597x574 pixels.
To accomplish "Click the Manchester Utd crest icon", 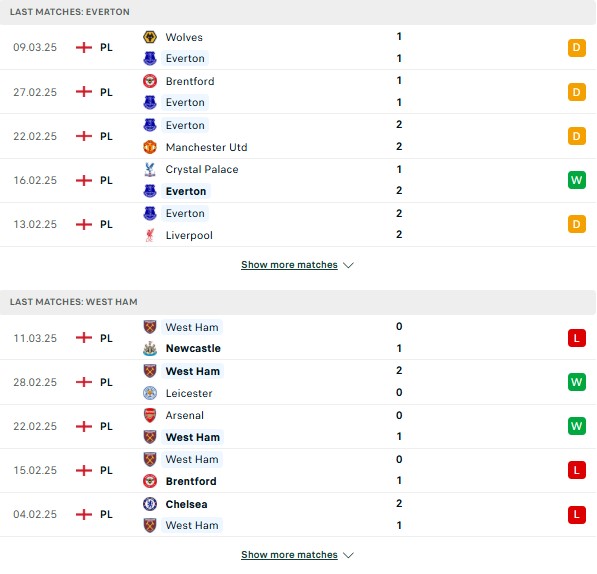I will [150, 147].
